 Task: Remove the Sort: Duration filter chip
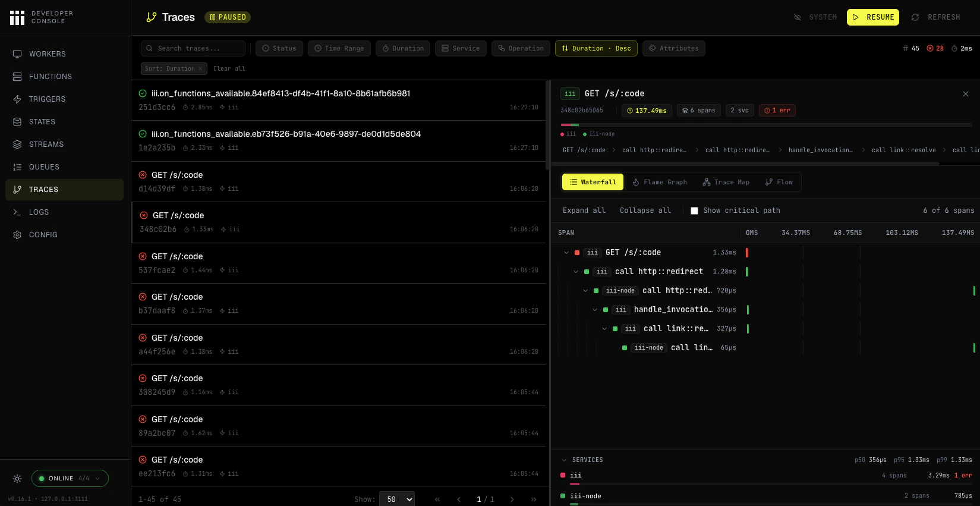click(x=200, y=68)
